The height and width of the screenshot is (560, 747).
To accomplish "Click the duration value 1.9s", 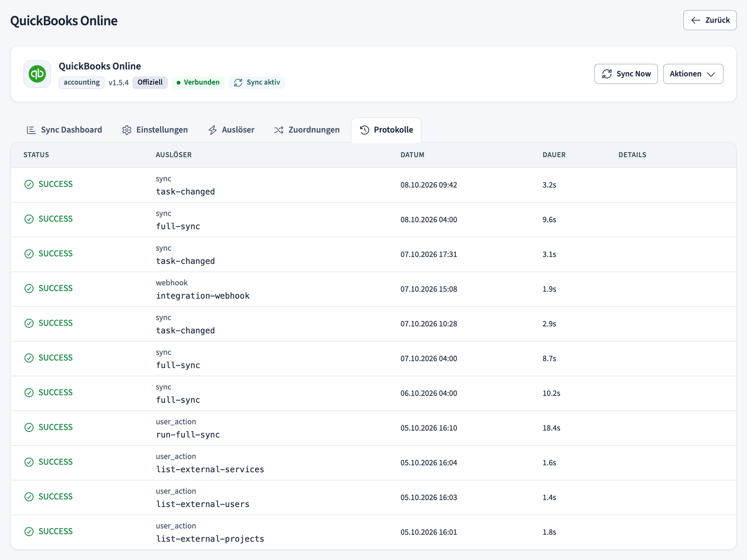I will pyautogui.click(x=549, y=289).
